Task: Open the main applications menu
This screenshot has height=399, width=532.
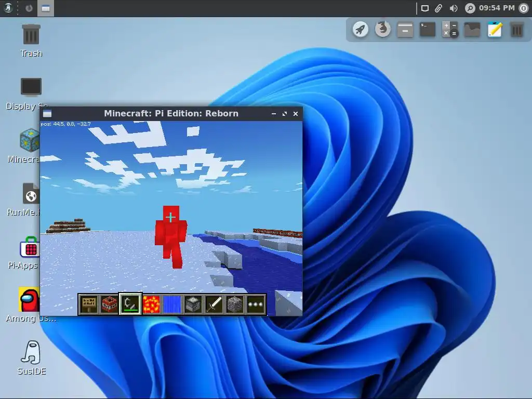Action: pos(8,8)
